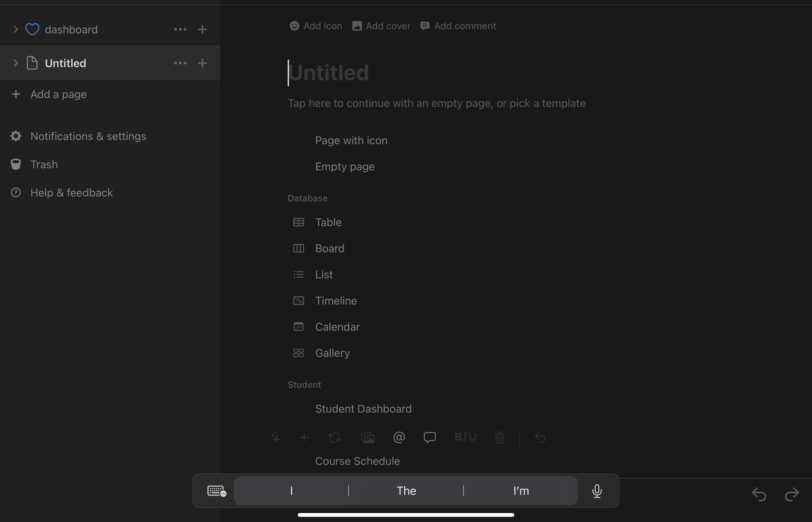812x522 pixels.
Task: Click the keyboard options icon
Action: coord(216,491)
